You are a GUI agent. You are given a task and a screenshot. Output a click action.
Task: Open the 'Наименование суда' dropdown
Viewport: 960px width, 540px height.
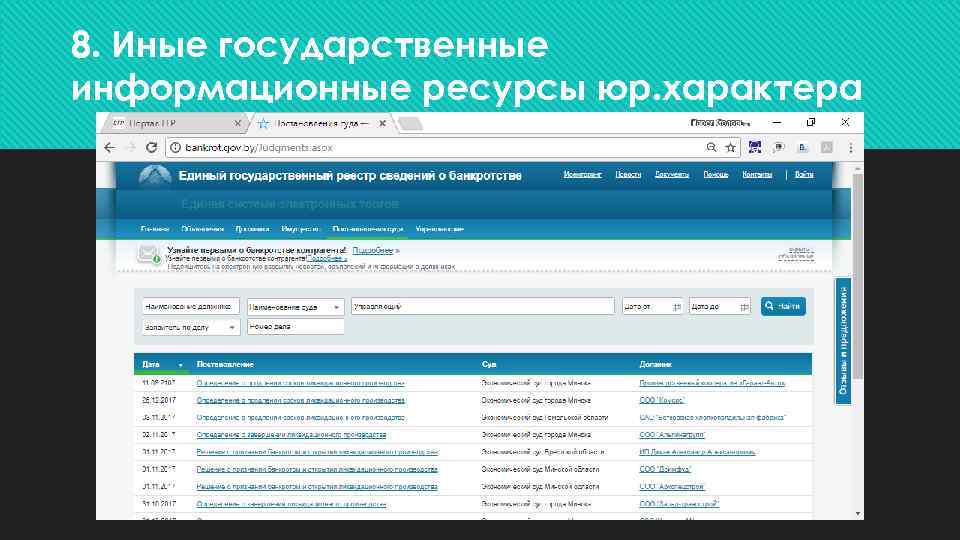(295, 307)
